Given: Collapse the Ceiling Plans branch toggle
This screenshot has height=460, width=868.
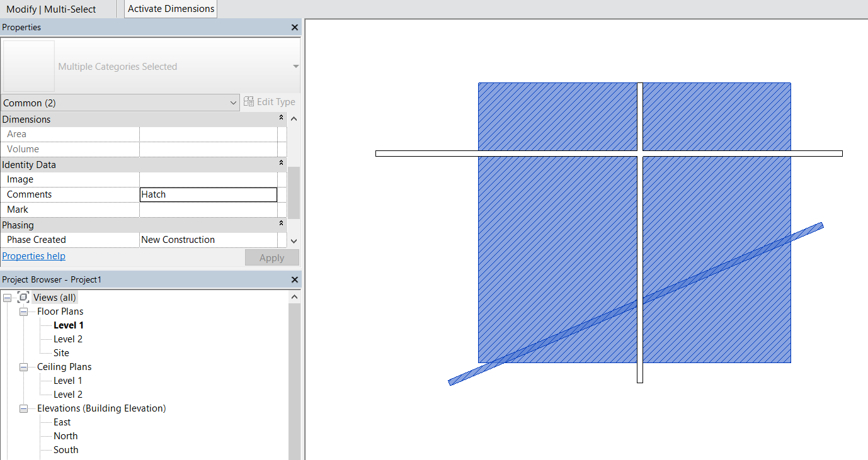Looking at the screenshot, I should pyautogui.click(x=24, y=367).
